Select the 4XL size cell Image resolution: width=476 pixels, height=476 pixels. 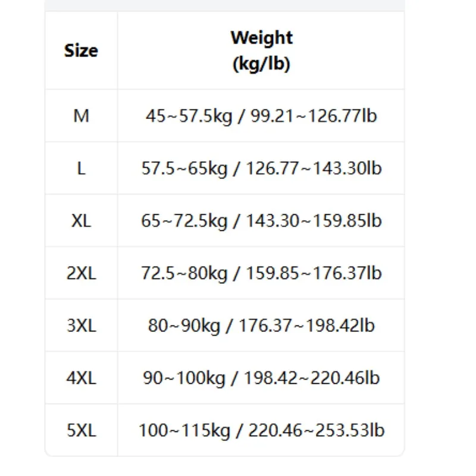click(x=81, y=378)
